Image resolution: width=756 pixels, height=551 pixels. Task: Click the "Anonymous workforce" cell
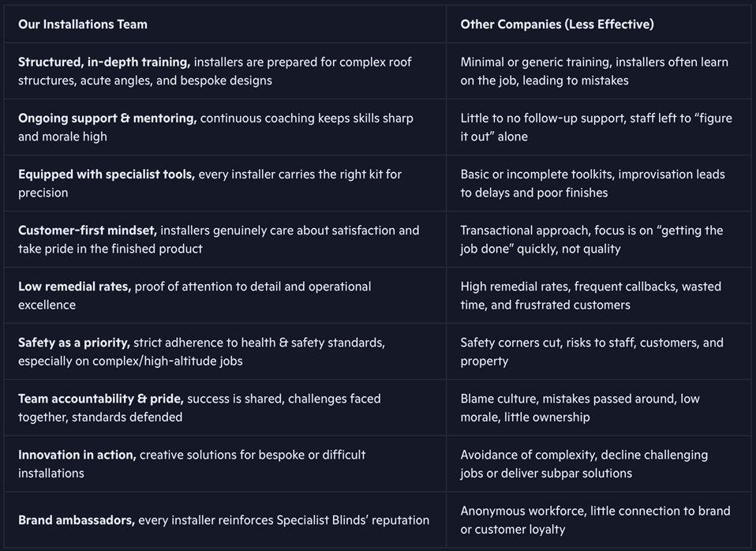595,520
